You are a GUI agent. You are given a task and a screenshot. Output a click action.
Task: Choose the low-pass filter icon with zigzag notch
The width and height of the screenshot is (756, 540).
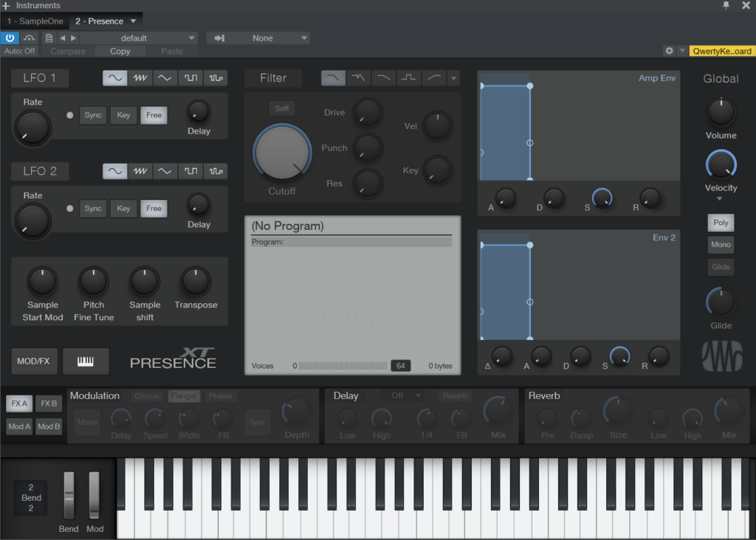(x=358, y=78)
